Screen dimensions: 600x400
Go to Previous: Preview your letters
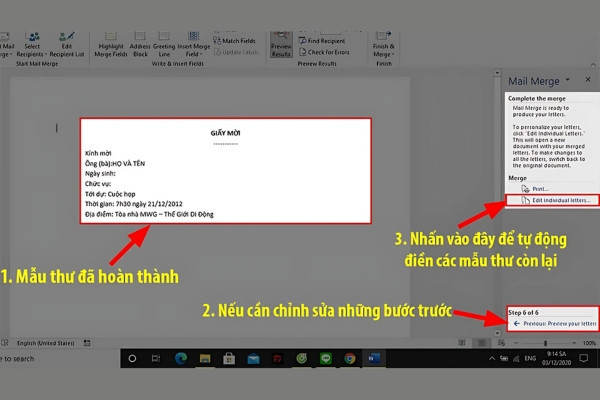pyautogui.click(x=554, y=324)
